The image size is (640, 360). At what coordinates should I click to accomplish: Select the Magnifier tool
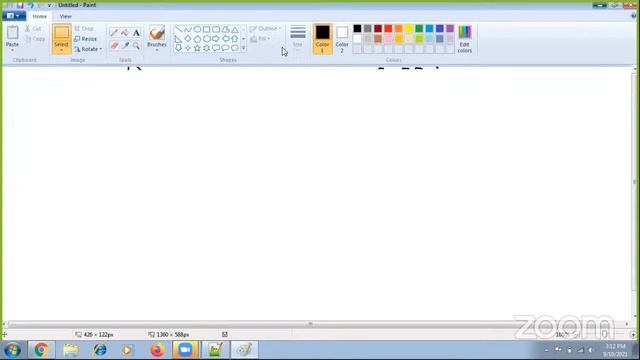coord(136,45)
